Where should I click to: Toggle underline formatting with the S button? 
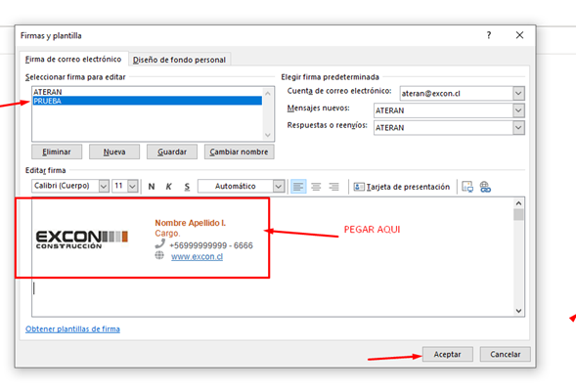pyautogui.click(x=187, y=187)
